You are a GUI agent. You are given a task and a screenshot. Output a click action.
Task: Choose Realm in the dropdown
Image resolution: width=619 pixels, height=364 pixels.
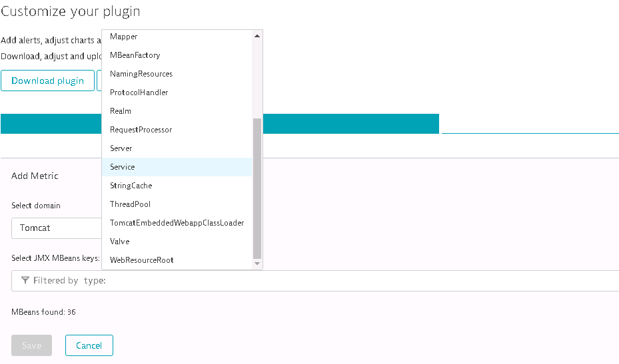pyautogui.click(x=177, y=111)
